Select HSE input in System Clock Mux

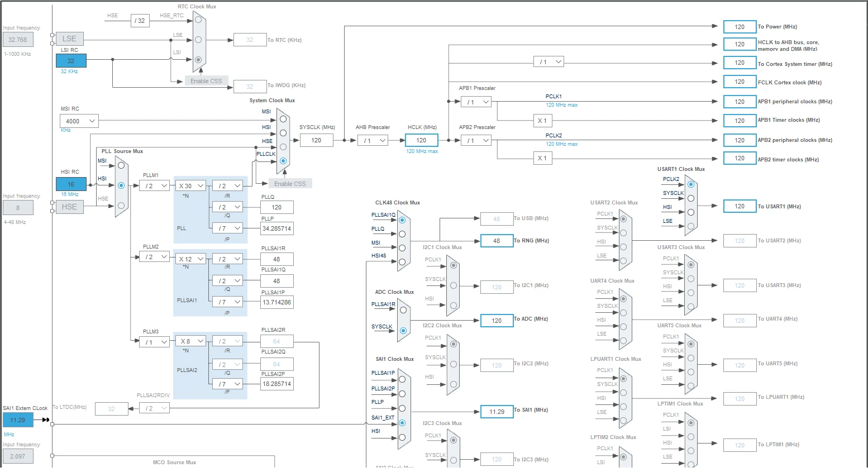(x=283, y=147)
